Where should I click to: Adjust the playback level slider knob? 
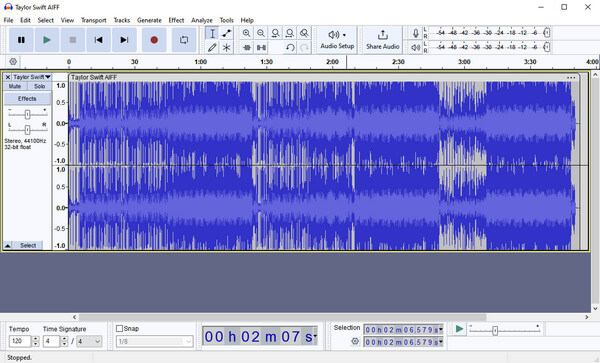547,47
